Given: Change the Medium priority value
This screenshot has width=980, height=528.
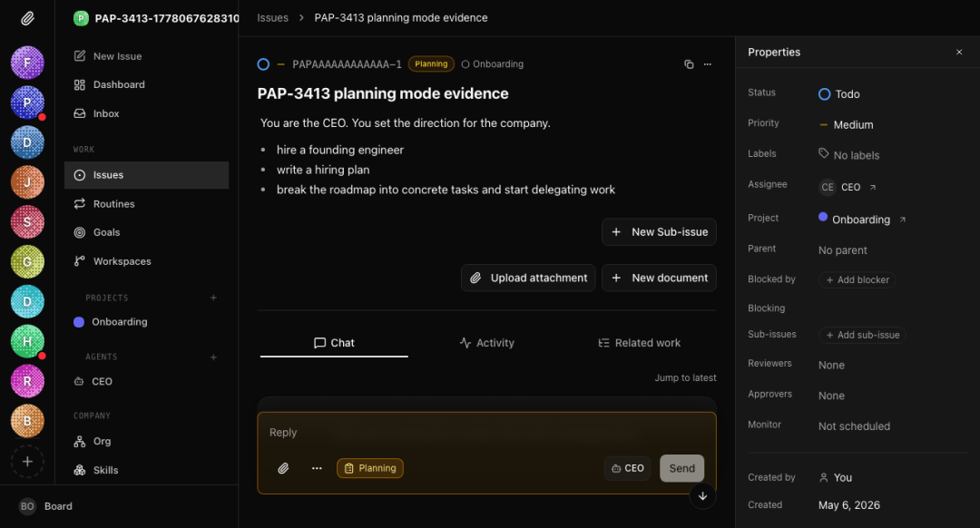Looking at the screenshot, I should [x=847, y=125].
